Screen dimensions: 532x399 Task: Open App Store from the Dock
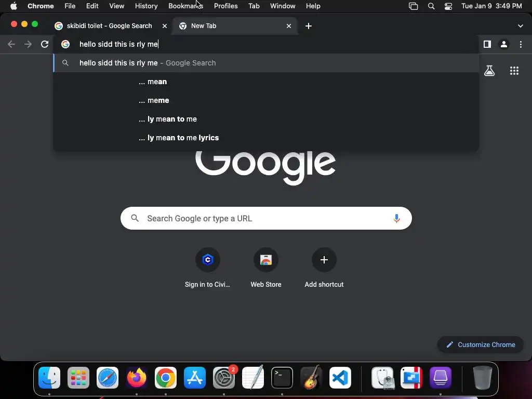(195, 378)
